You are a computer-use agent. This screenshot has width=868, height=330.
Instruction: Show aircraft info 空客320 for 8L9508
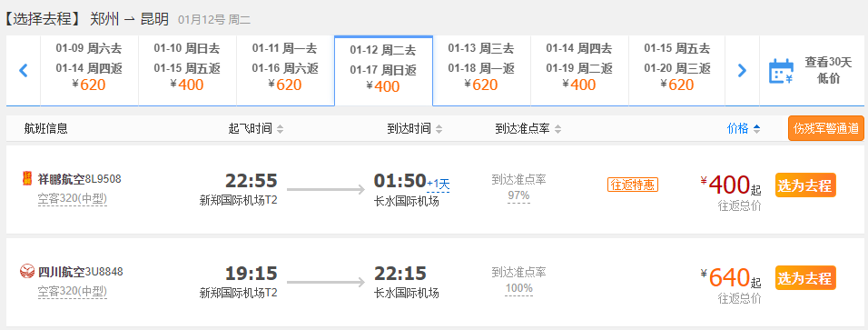coord(73,198)
